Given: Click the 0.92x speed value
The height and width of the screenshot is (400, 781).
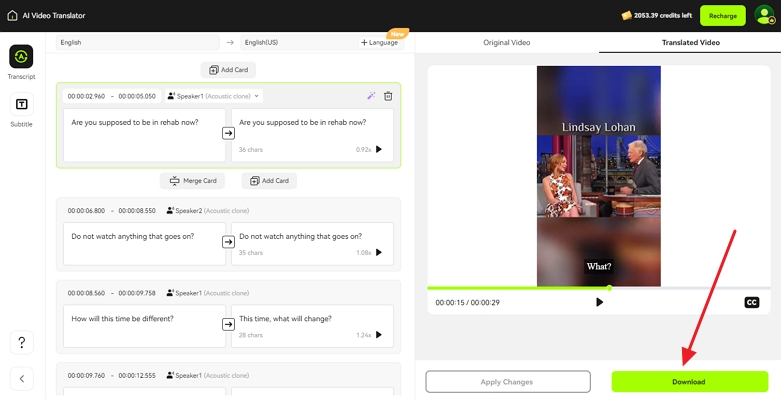Looking at the screenshot, I should click(364, 149).
